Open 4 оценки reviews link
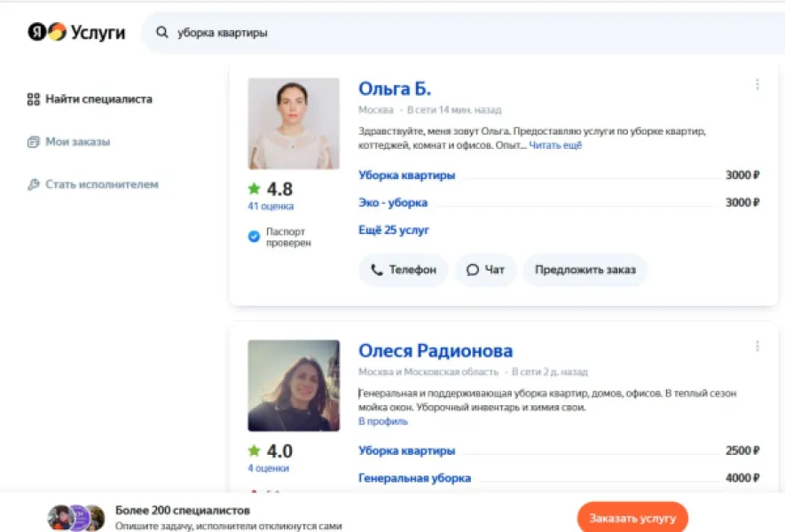This screenshot has width=785, height=532. [x=269, y=468]
